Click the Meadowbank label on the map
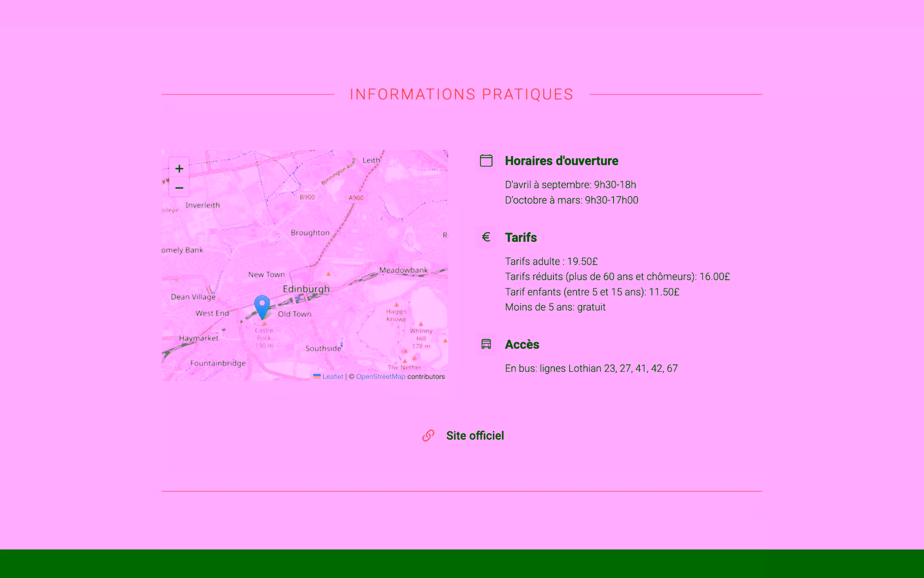Viewport: 924px width, 578px height. (403, 270)
